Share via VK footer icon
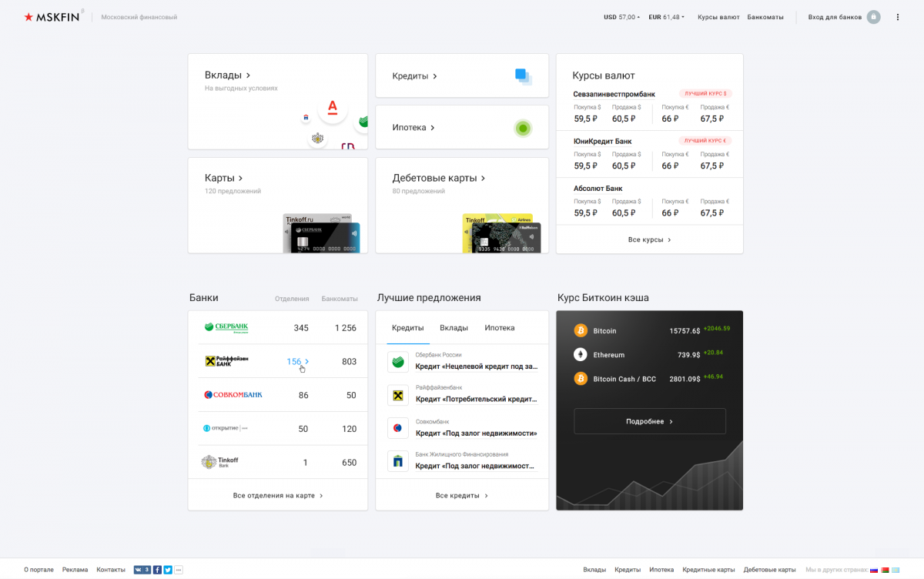Image resolution: width=924 pixels, height=579 pixels. (142, 570)
